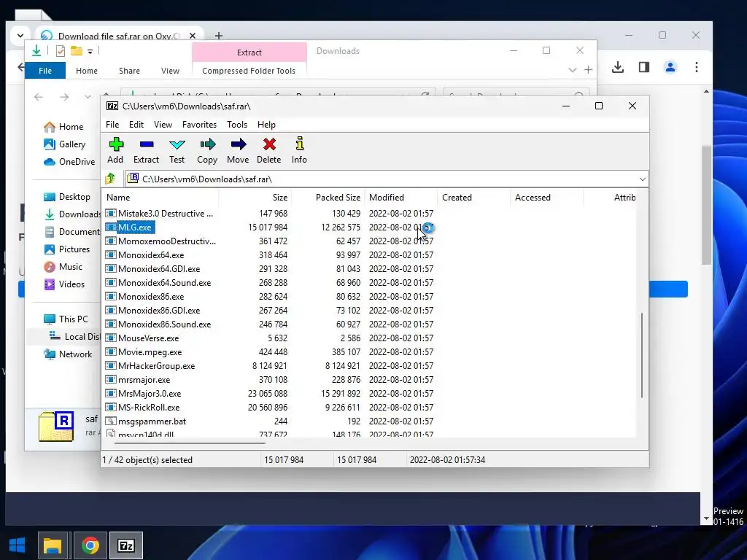Viewport: 747px width, 560px height.
Task: Open Chrome from the taskbar
Action: [90, 545]
